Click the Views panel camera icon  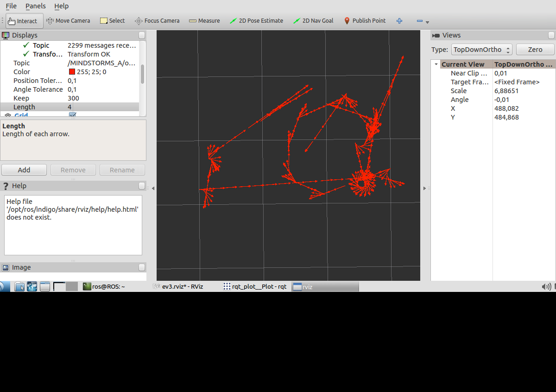pyautogui.click(x=436, y=35)
